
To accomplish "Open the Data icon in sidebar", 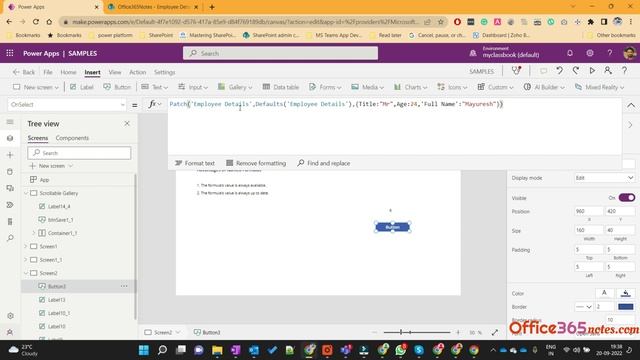I will click(10, 172).
